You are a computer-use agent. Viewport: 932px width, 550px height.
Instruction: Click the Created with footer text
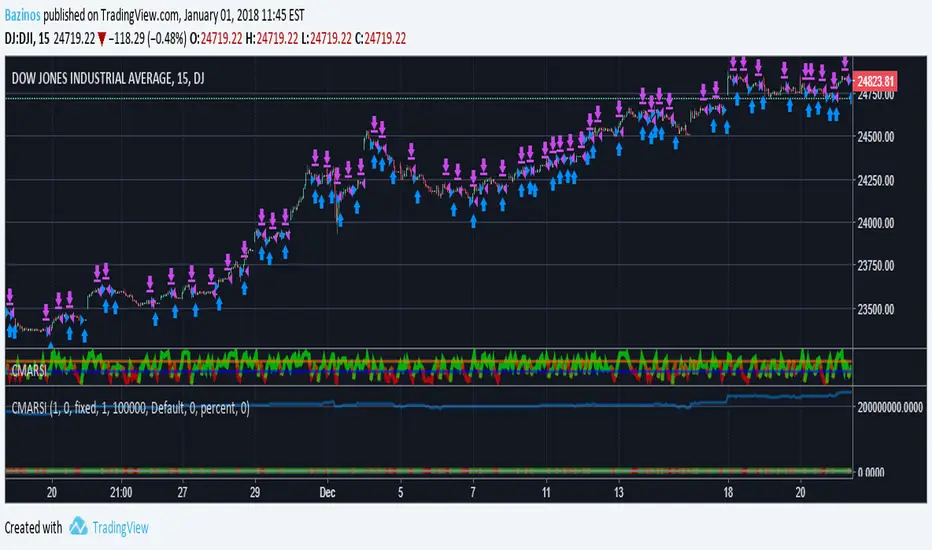point(33,527)
